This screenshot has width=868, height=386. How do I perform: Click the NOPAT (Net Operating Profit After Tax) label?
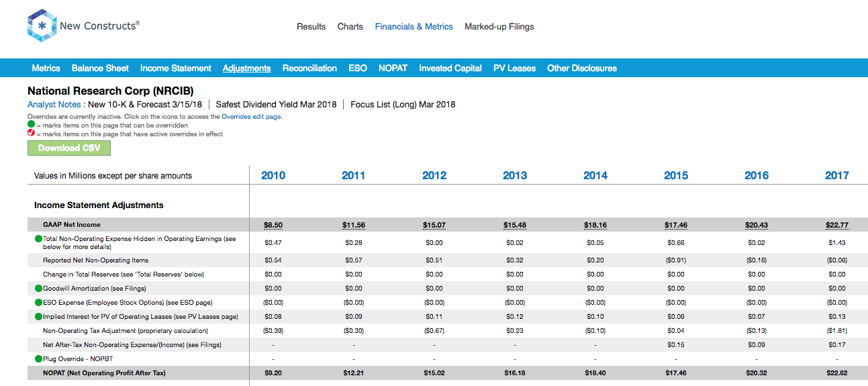pyautogui.click(x=104, y=373)
